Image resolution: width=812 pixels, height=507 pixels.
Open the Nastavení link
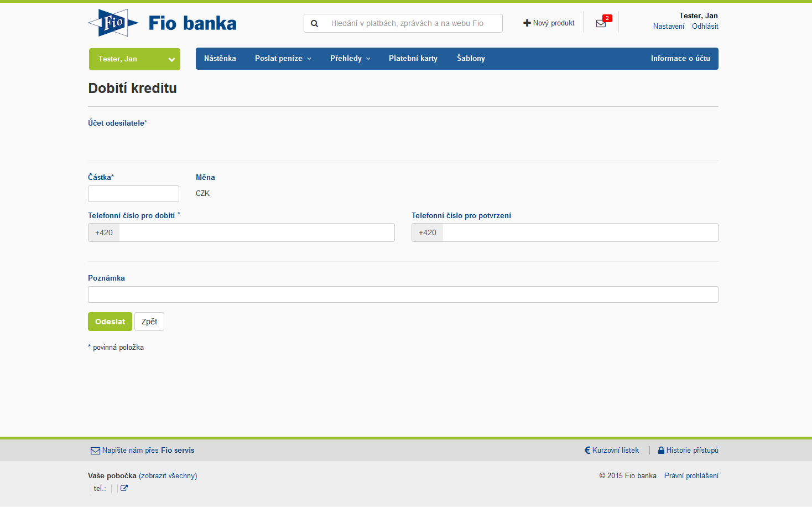click(668, 26)
